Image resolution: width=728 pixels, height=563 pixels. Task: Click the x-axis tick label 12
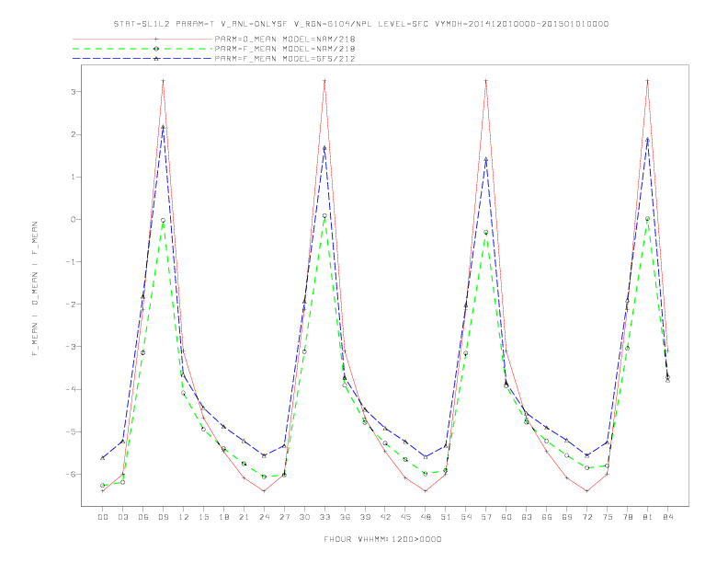[184, 517]
